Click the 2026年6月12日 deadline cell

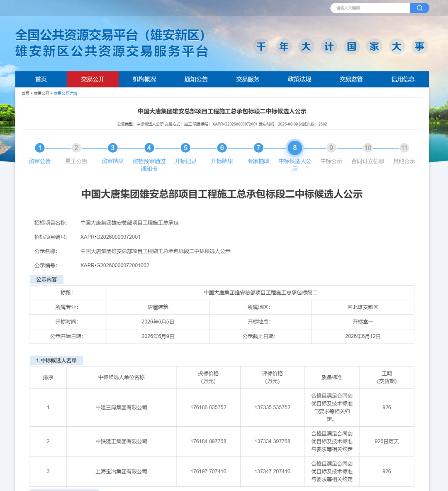[x=363, y=336]
